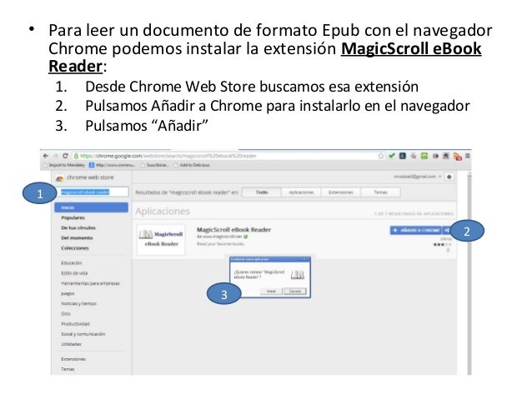Select Del momento in the sidebar
This screenshot has width=532, height=399.
pos(77,238)
